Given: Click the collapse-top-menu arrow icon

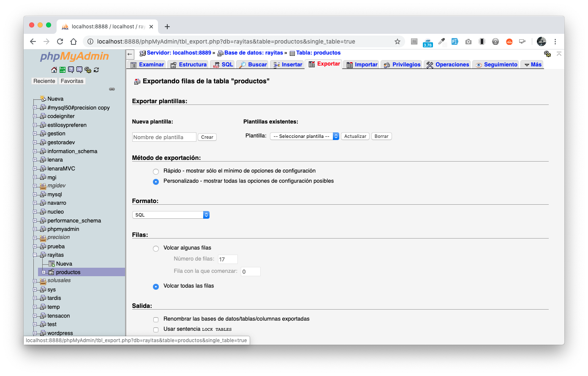Looking at the screenshot, I should [x=559, y=54].
